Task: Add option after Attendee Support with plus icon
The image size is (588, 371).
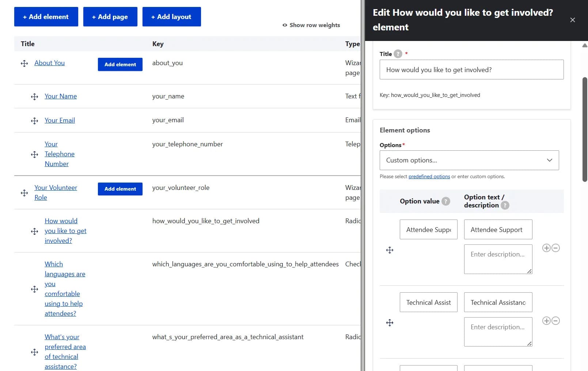Action: pos(546,248)
